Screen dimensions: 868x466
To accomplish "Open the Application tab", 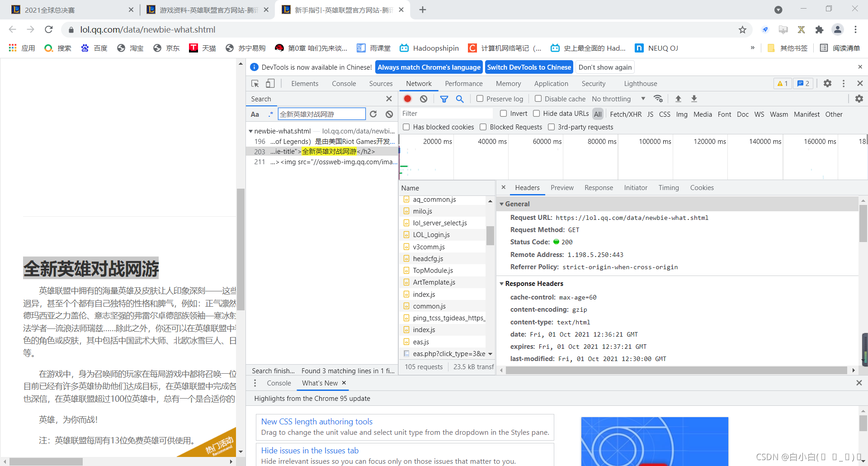I will point(551,84).
